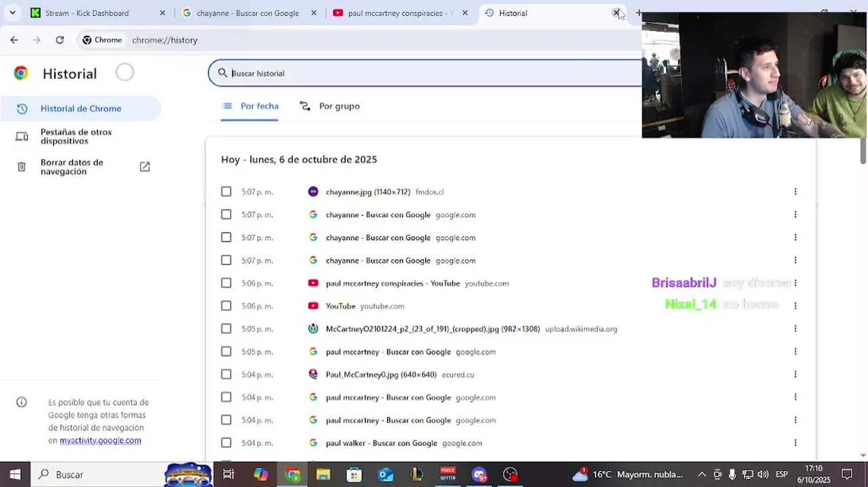Open League of Legends taskbar icon
868x487 pixels.
(416, 474)
